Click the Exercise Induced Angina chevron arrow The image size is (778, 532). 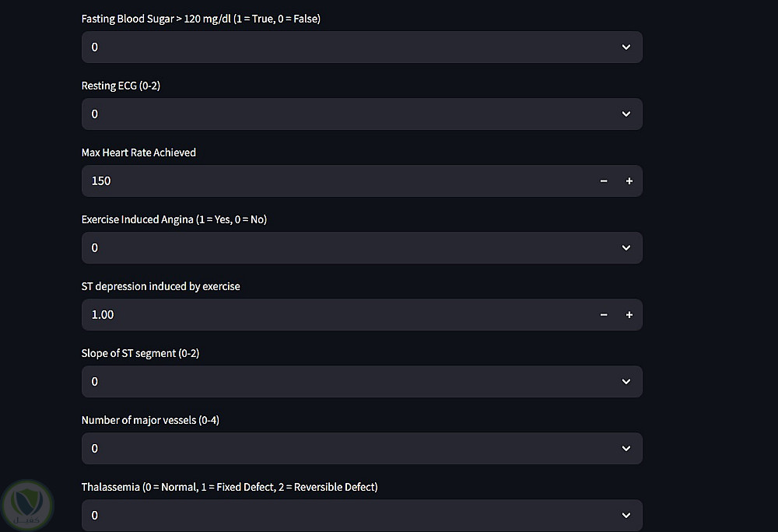click(626, 248)
